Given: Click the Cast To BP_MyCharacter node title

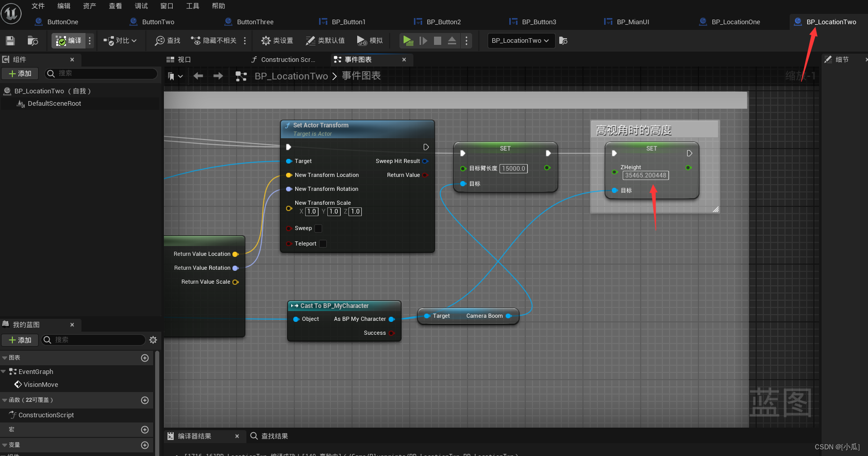Looking at the screenshot, I should coord(335,306).
